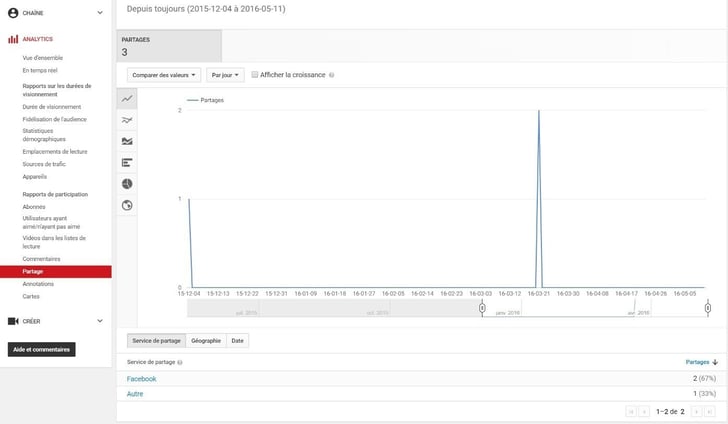The height and width of the screenshot is (424, 728).
Task: Switch to the Date tab
Action: point(237,340)
